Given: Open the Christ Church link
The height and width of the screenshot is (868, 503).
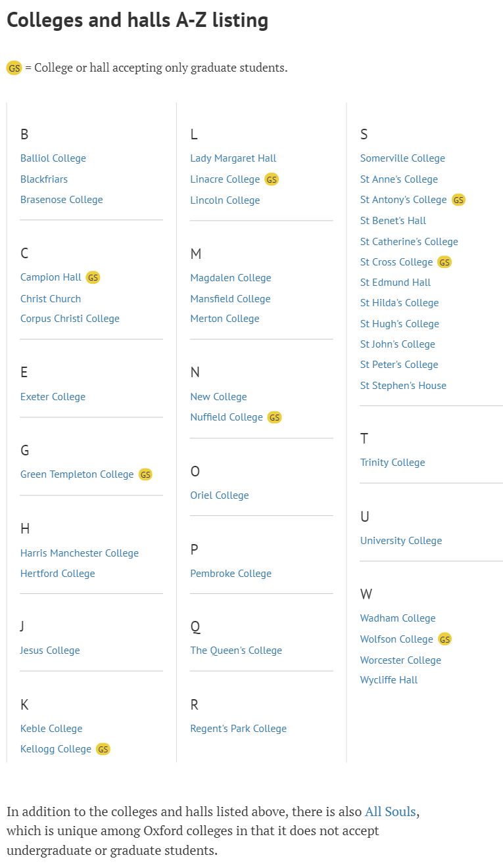Looking at the screenshot, I should 51,298.
